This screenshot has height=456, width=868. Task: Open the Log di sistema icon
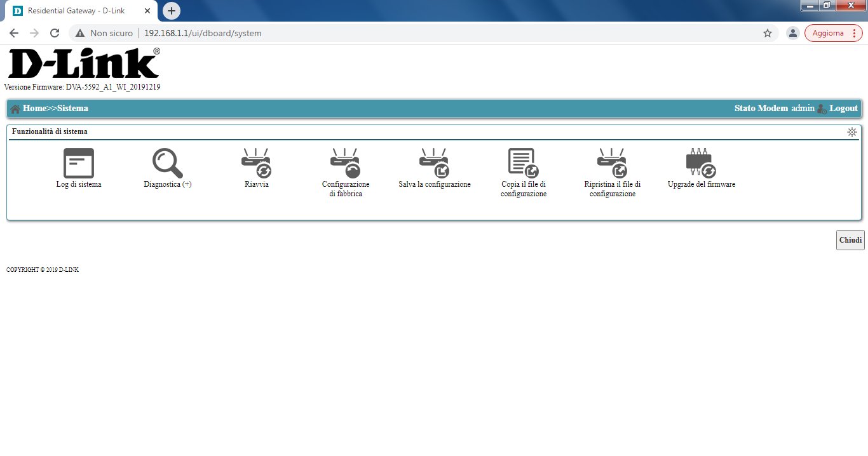[x=78, y=163]
